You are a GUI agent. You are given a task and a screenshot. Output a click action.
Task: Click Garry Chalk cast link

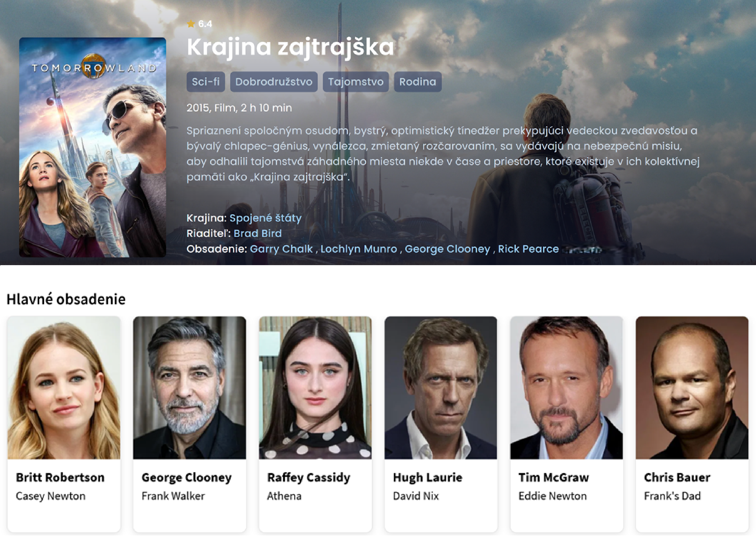pyautogui.click(x=281, y=249)
